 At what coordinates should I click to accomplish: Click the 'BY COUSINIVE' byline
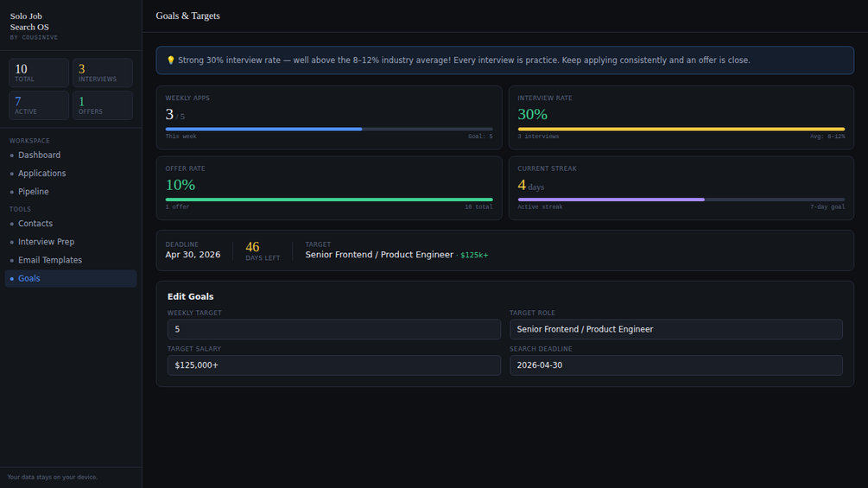34,38
